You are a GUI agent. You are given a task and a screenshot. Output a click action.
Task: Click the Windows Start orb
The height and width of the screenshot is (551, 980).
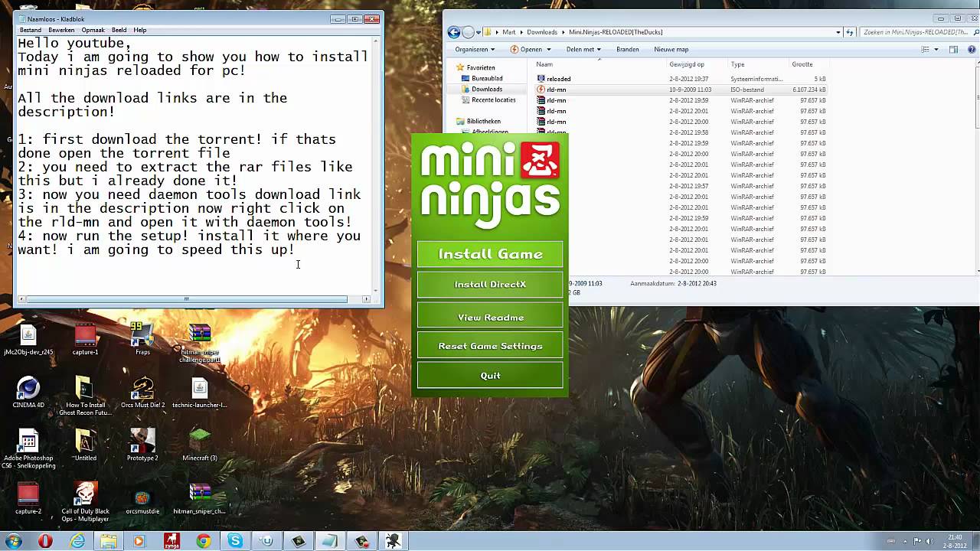coord(13,541)
